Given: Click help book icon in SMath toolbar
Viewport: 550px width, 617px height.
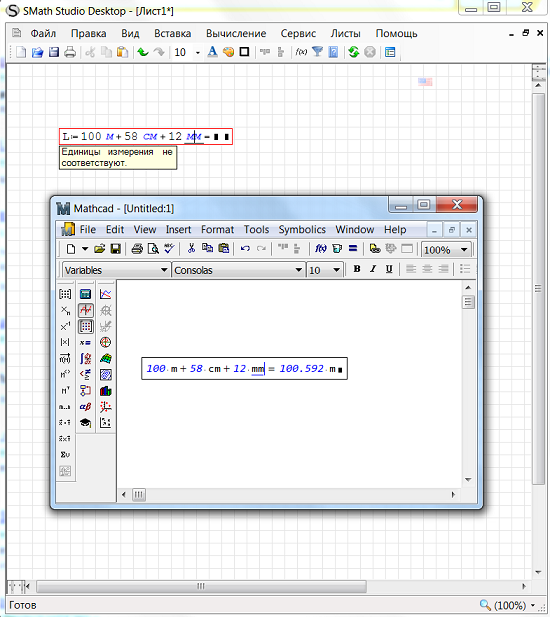Looking at the screenshot, I should (333, 52).
